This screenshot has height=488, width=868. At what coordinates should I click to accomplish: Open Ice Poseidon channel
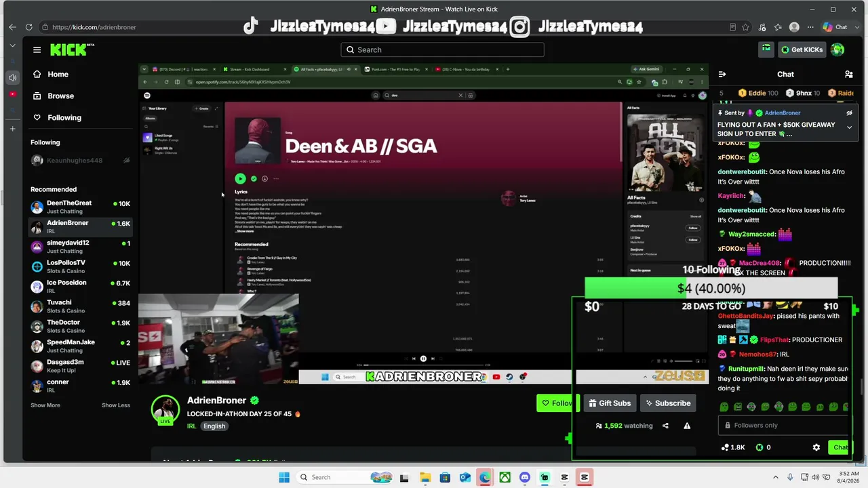(81, 286)
